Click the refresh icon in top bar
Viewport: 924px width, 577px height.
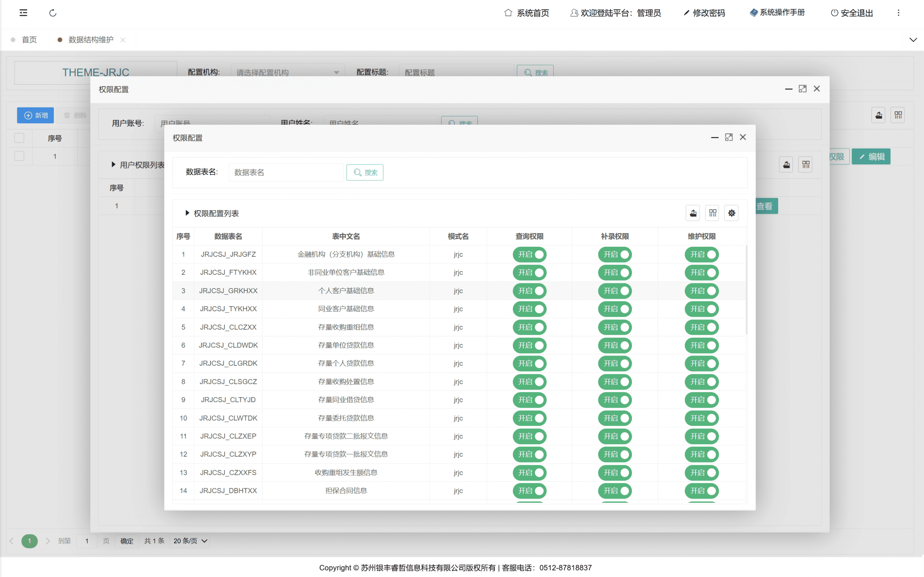coord(53,13)
